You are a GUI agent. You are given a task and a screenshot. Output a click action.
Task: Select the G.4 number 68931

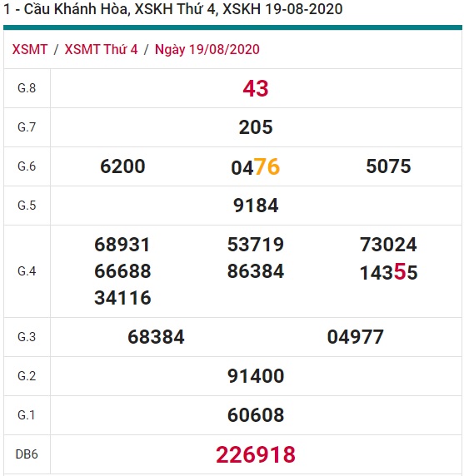coord(122,245)
